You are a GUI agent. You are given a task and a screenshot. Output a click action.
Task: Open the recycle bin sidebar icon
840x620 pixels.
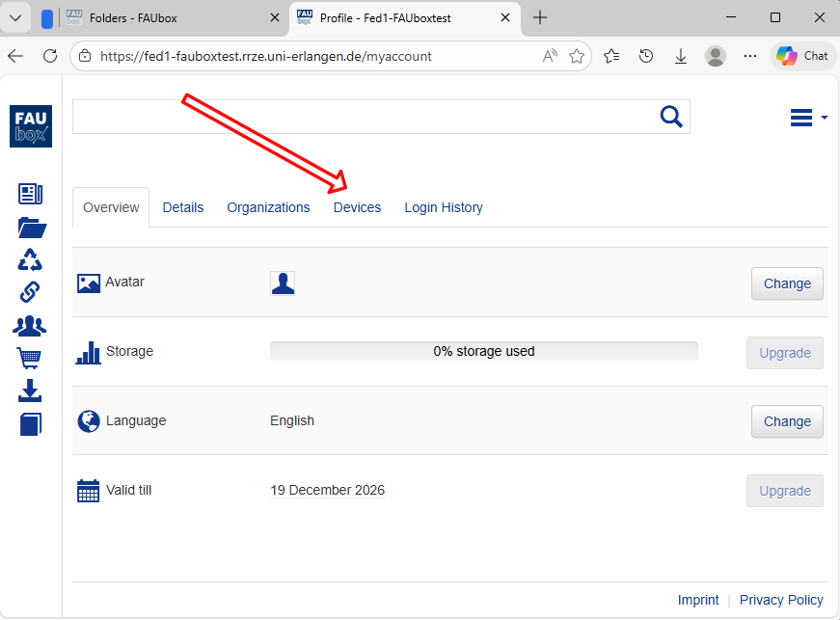pyautogui.click(x=31, y=259)
